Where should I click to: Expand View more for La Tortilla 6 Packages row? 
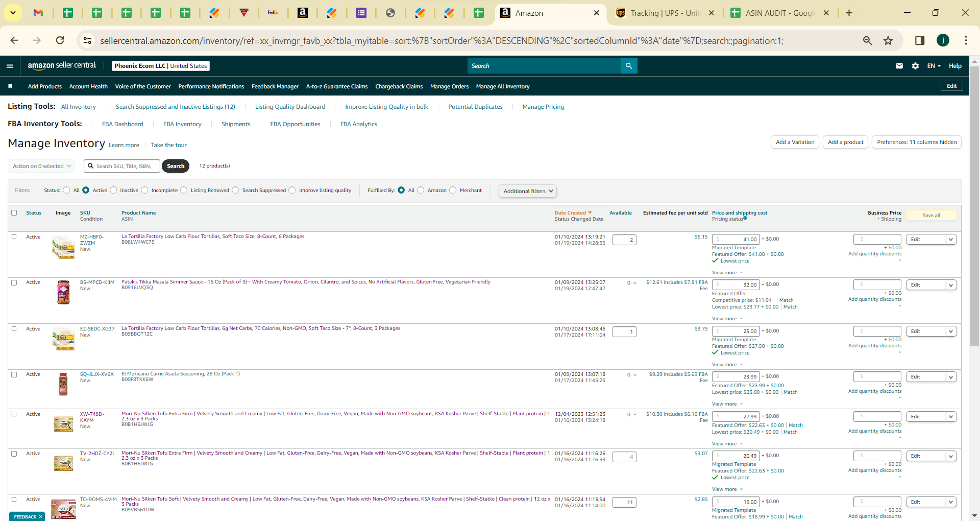727,273
